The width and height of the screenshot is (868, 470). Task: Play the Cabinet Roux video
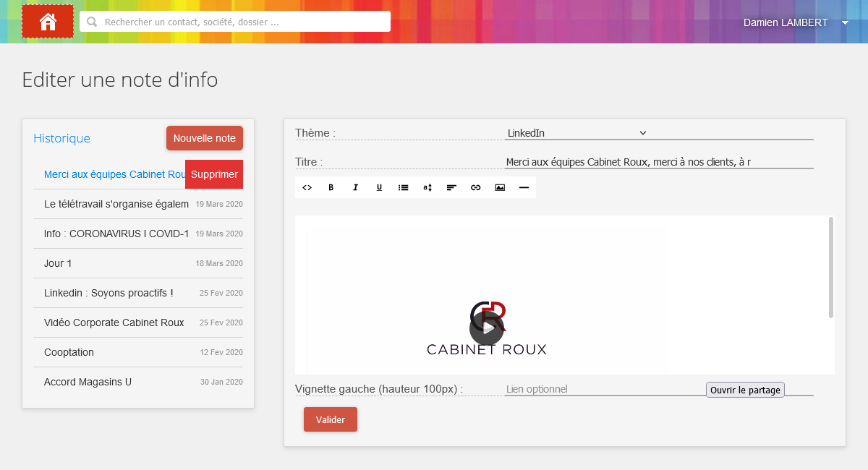point(487,328)
